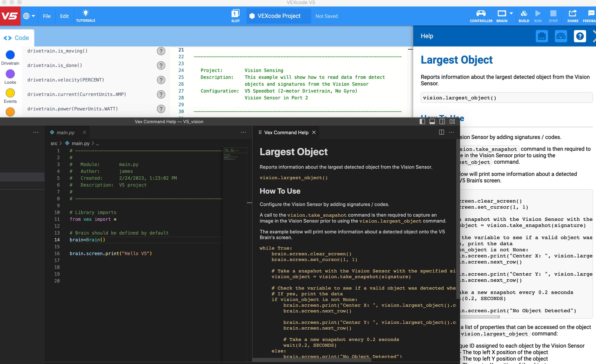Screen dimensions: 596x364
Task: Click the VEXcode Project name field
Action: [x=279, y=16]
